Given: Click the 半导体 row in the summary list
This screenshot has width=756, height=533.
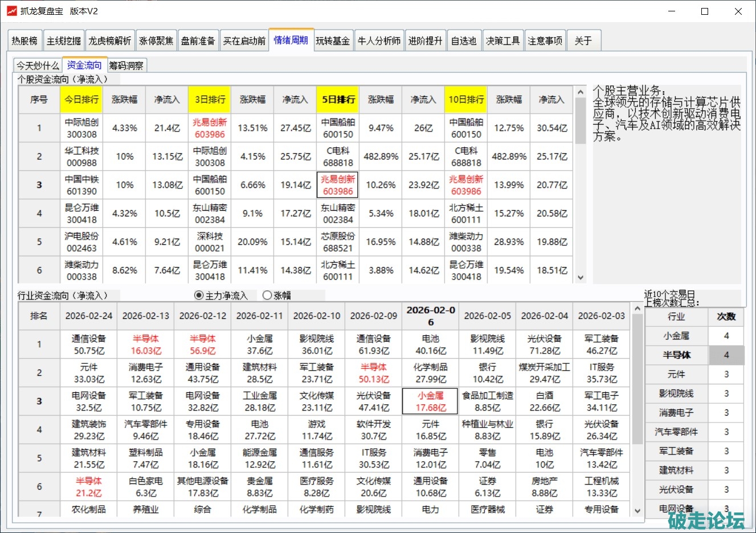Looking at the screenshot, I should 677,355.
